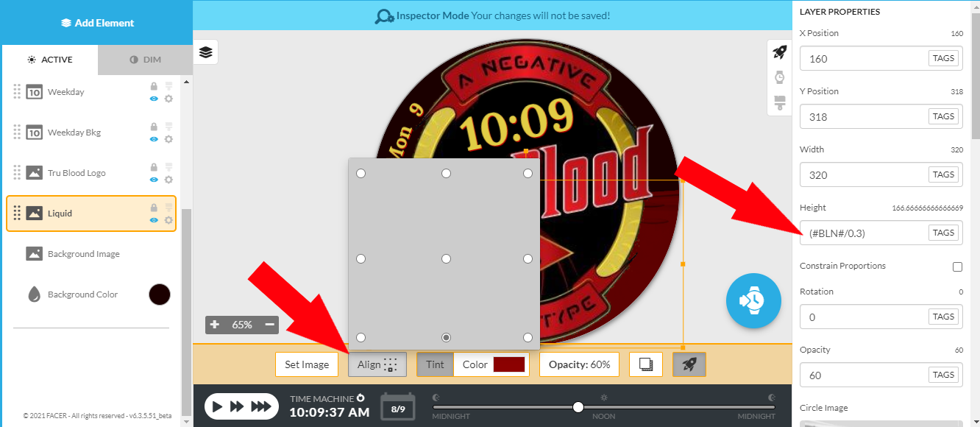Open TAGS for the Width field
The width and height of the screenshot is (980, 427).
943,174
